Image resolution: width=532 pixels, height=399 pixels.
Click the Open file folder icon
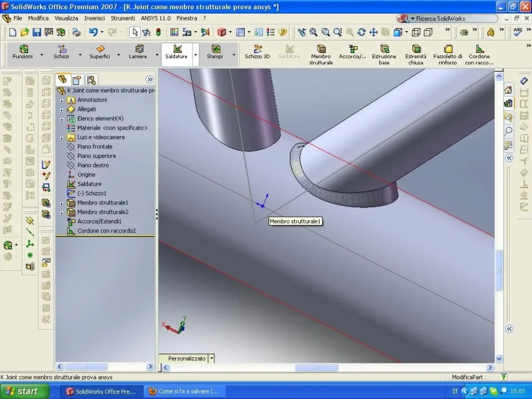(x=24, y=32)
